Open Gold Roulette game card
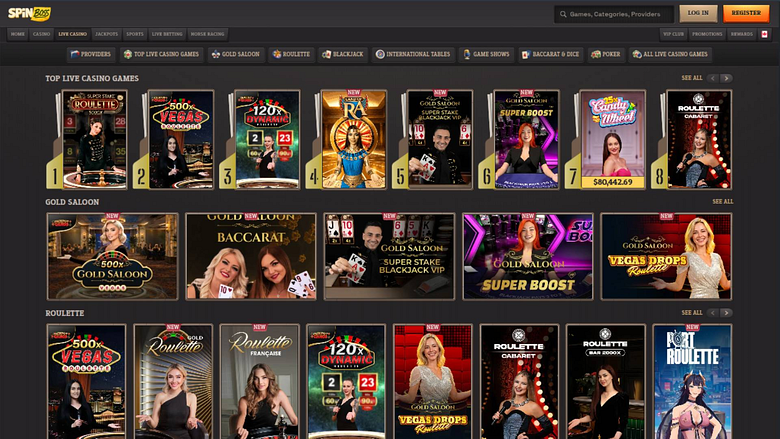Viewport: 780px width, 439px height. [x=173, y=382]
